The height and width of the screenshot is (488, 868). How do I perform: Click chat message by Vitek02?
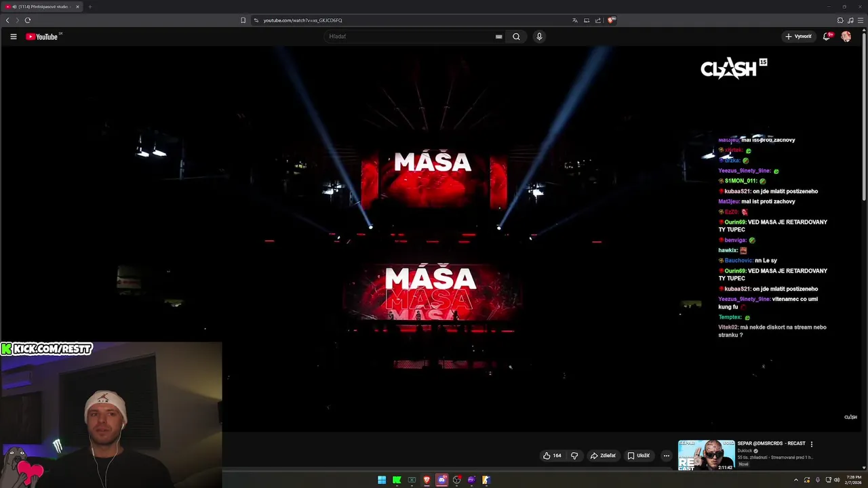[772, 331]
